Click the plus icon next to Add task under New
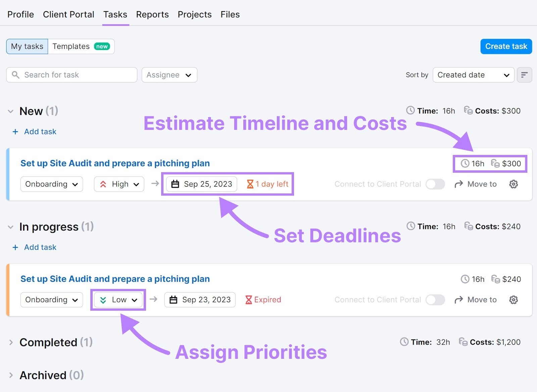537x392 pixels. 15,131
